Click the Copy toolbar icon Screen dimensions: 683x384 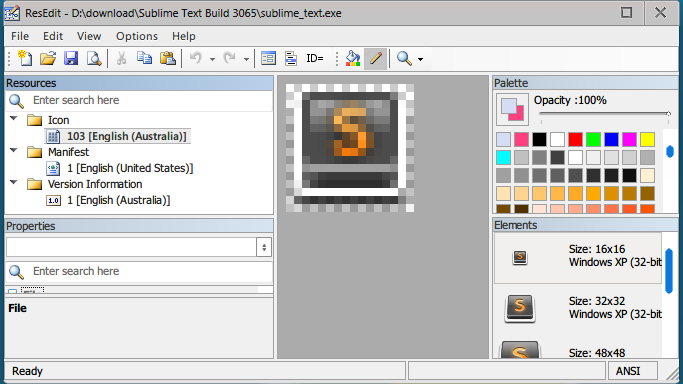coord(144,58)
